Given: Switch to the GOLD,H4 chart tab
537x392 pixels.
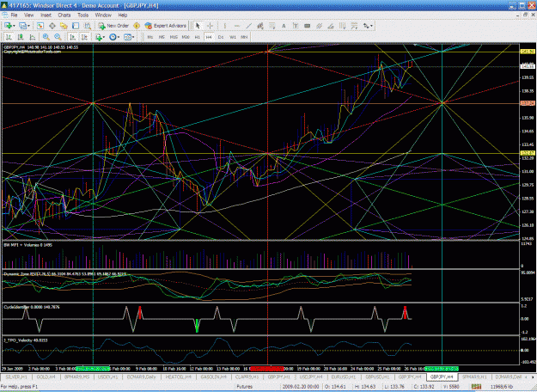Looking at the screenshot, I should (46, 377).
